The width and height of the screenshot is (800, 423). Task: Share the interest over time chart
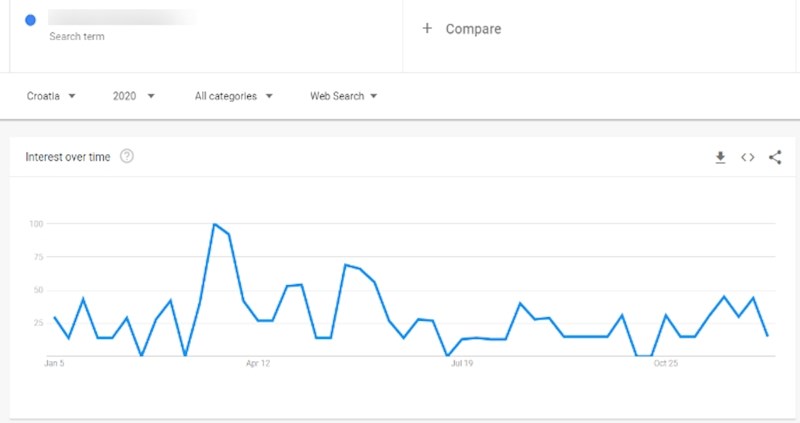tap(775, 158)
